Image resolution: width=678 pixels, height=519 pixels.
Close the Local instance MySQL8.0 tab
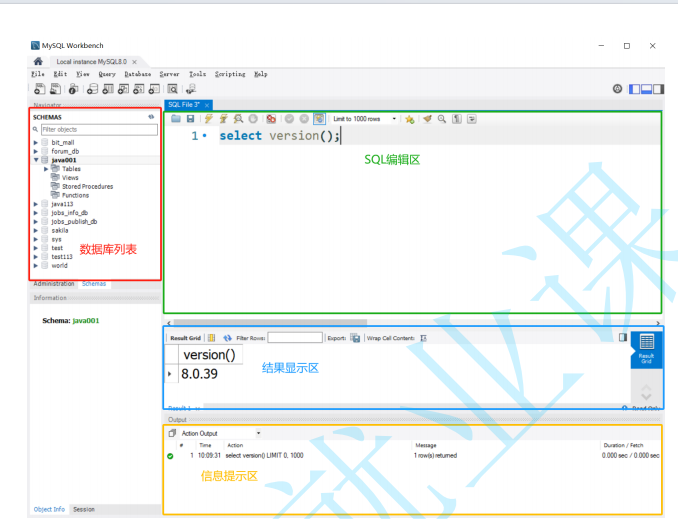click(134, 62)
